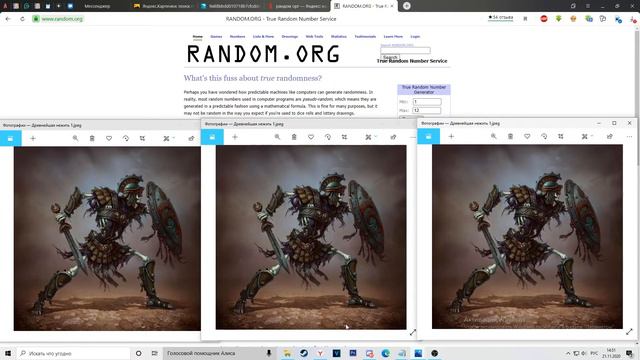Open the Testimonials link in site navigation
This screenshot has height=360, width=640.
365,37
